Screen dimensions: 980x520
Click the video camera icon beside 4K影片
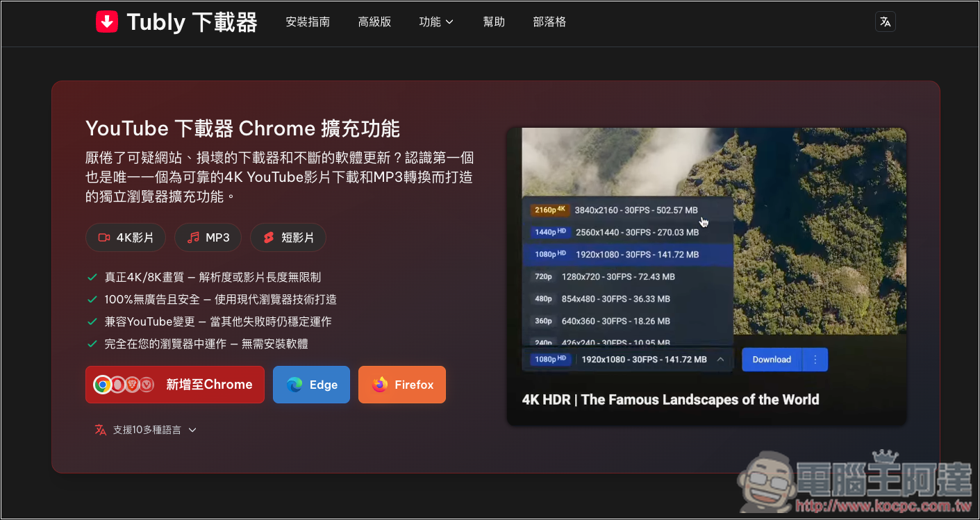104,237
